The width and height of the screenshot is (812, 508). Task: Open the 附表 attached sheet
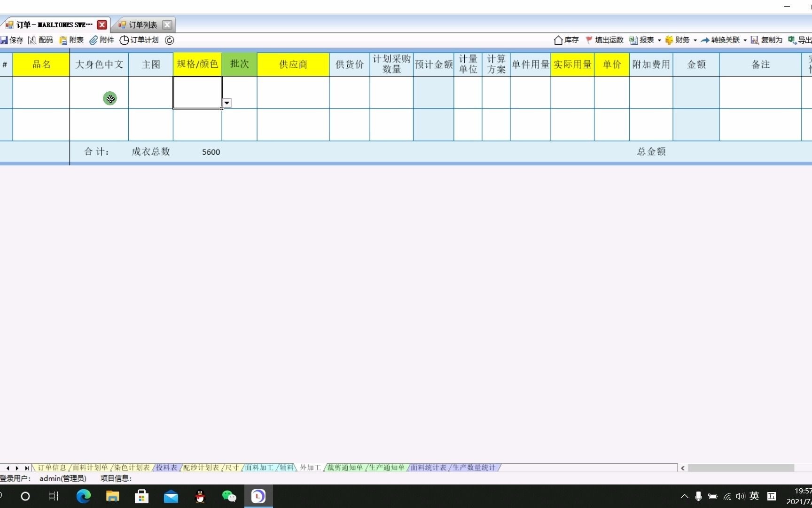click(71, 40)
